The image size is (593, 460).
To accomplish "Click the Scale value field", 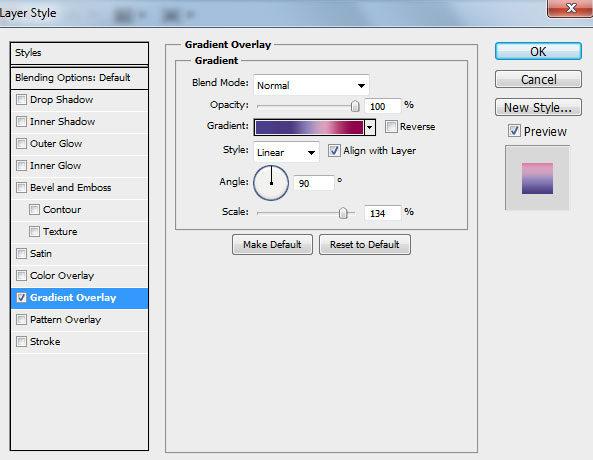I will [x=382, y=213].
